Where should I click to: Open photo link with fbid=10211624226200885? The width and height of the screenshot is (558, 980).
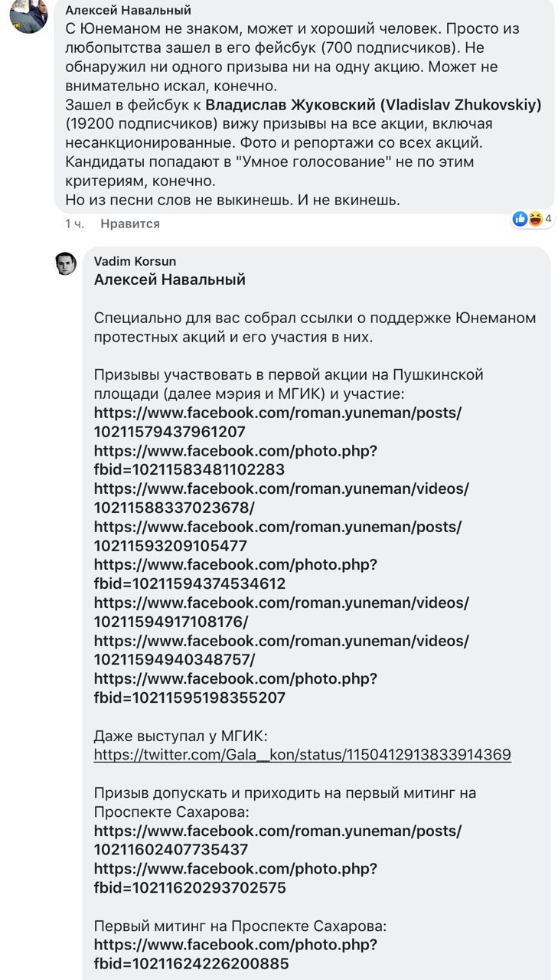236,954
